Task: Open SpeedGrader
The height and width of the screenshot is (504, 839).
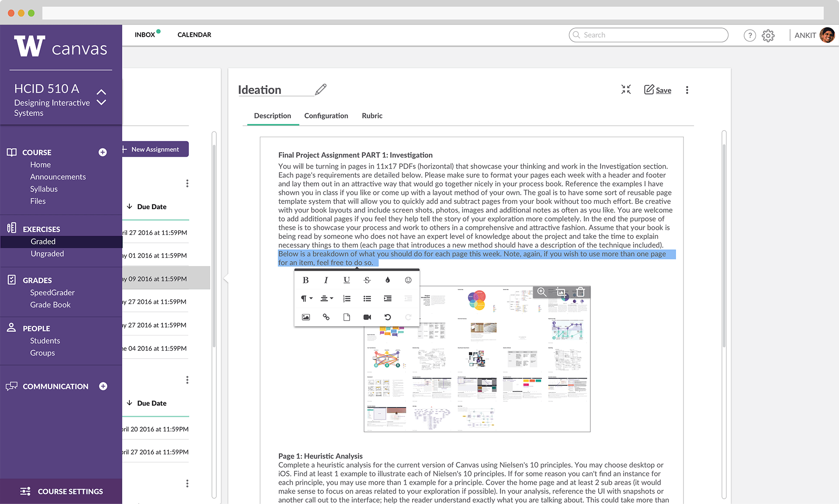Action: click(52, 293)
